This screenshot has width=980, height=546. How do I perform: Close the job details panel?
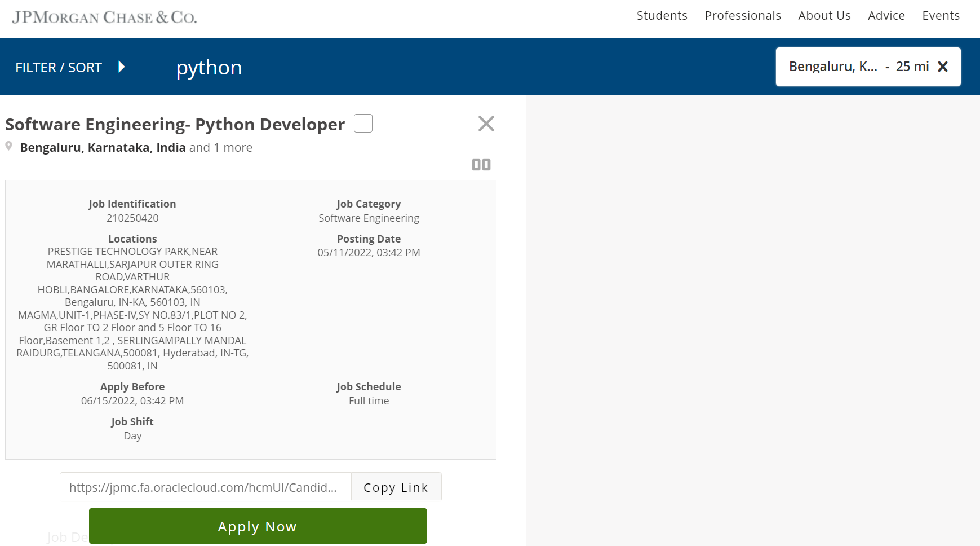pos(486,124)
